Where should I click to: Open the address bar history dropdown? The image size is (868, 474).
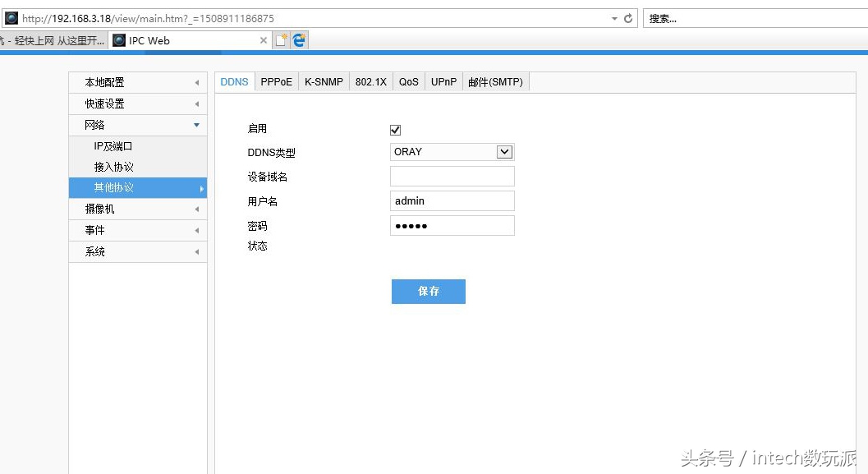coord(613,17)
